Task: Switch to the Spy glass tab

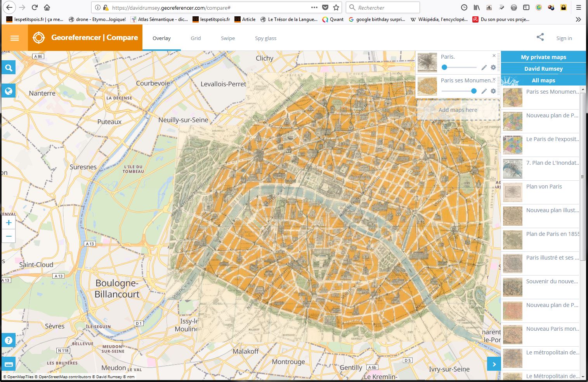Action: (x=265, y=38)
